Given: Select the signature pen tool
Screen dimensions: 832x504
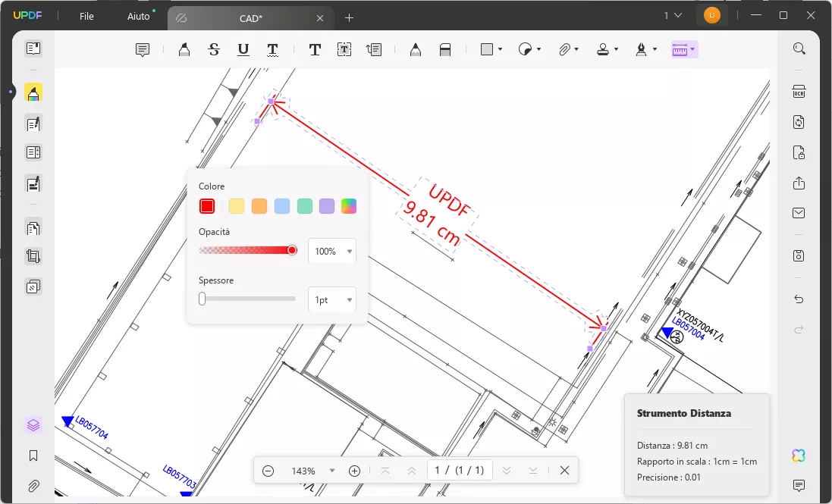Looking at the screenshot, I should [x=641, y=49].
